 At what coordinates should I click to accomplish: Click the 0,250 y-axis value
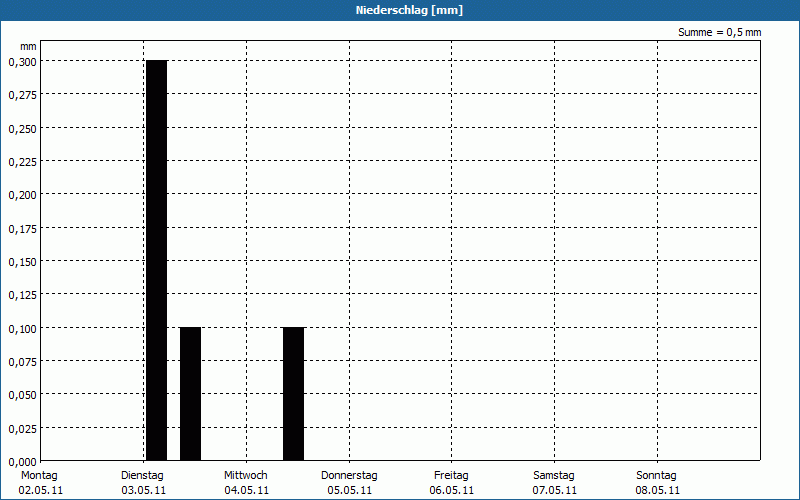22,129
